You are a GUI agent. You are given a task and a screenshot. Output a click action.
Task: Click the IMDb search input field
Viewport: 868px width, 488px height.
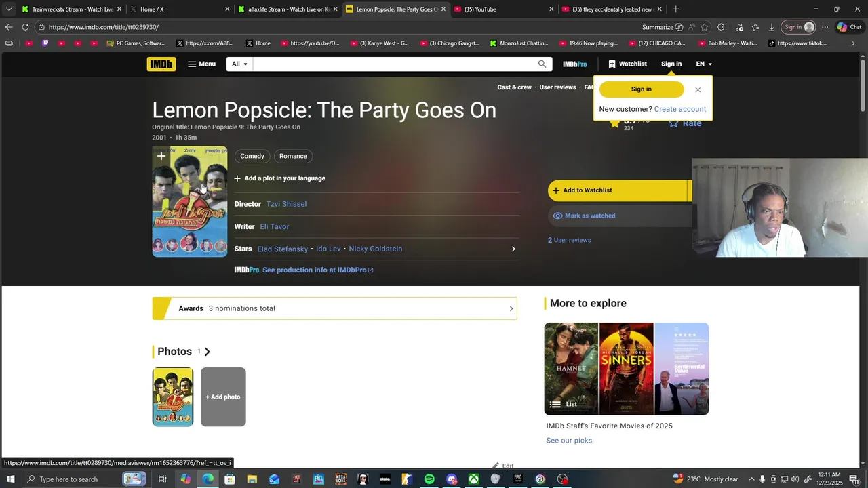click(393, 64)
